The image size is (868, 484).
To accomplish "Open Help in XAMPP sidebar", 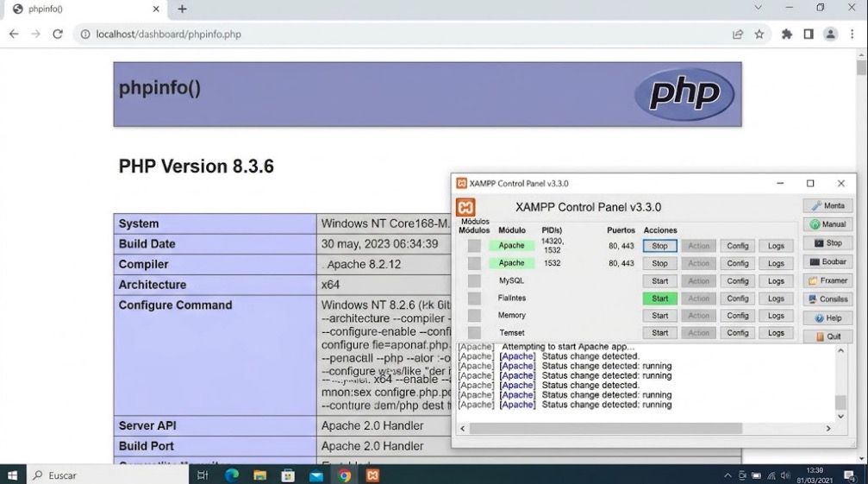I will point(827,317).
